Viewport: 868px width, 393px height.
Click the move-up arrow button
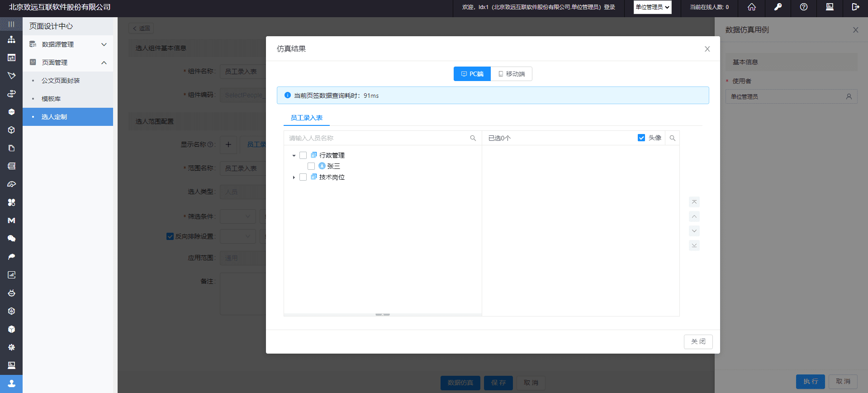(x=694, y=216)
